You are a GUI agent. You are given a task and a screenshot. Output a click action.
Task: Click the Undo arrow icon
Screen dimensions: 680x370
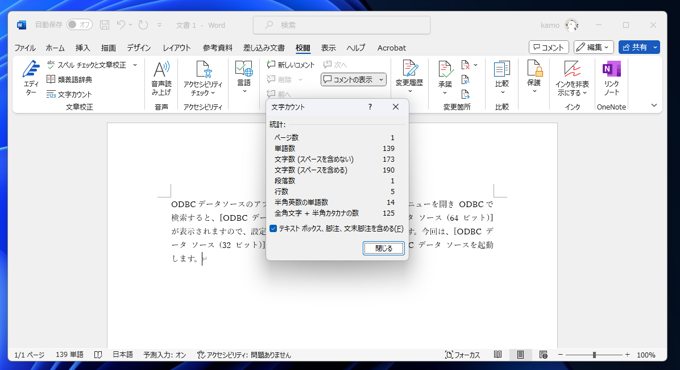point(121,25)
